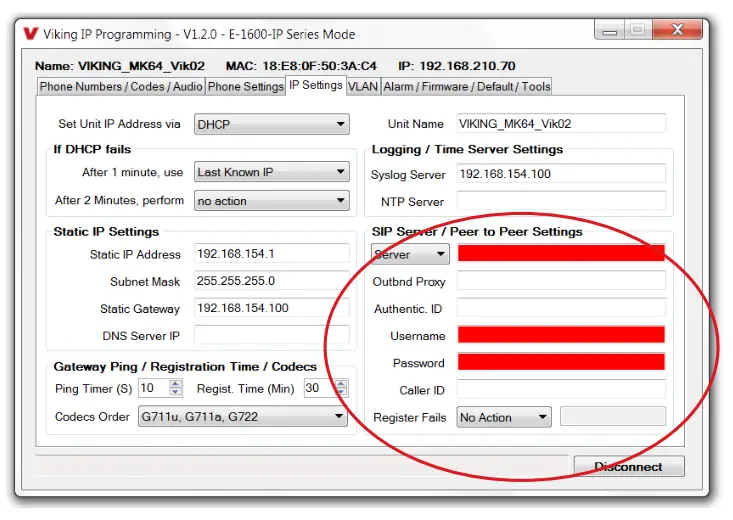Minimize the Viking IP Programming window
This screenshot has width=733, height=520.
point(609,30)
